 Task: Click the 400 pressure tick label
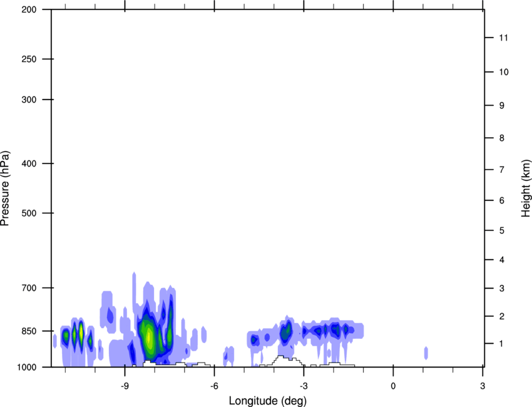[x=29, y=163]
